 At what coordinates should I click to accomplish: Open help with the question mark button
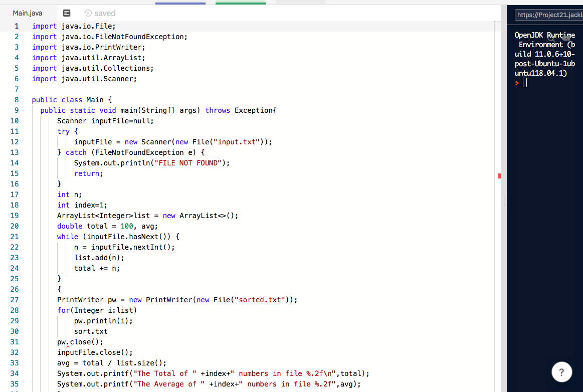click(x=561, y=372)
